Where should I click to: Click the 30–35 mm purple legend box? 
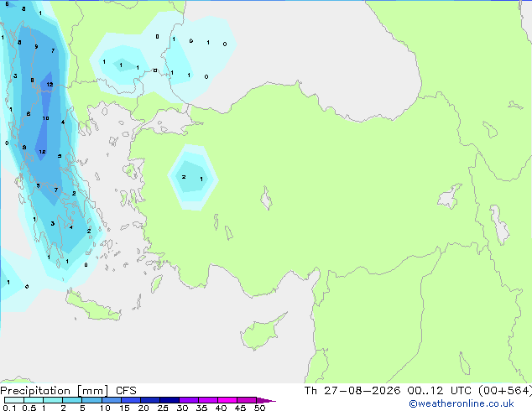point(189,400)
